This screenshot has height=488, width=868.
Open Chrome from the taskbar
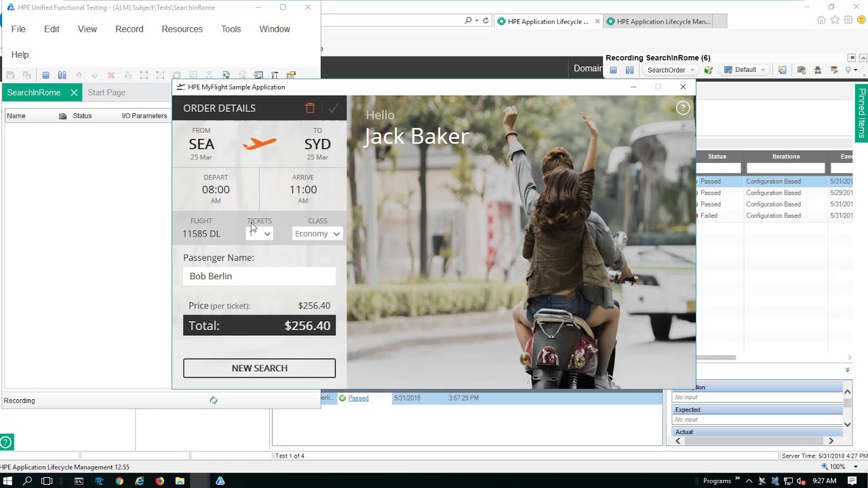click(x=119, y=481)
